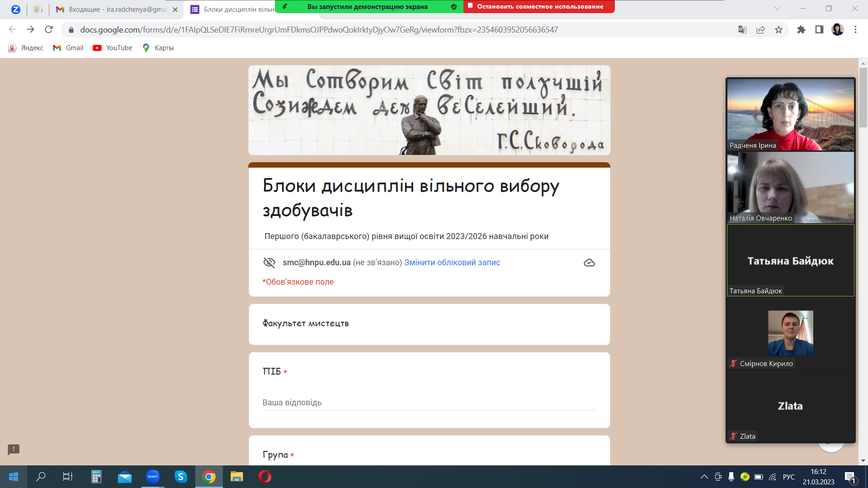Open the Windows Start menu
The width and height of the screenshot is (868, 488).
[14, 477]
